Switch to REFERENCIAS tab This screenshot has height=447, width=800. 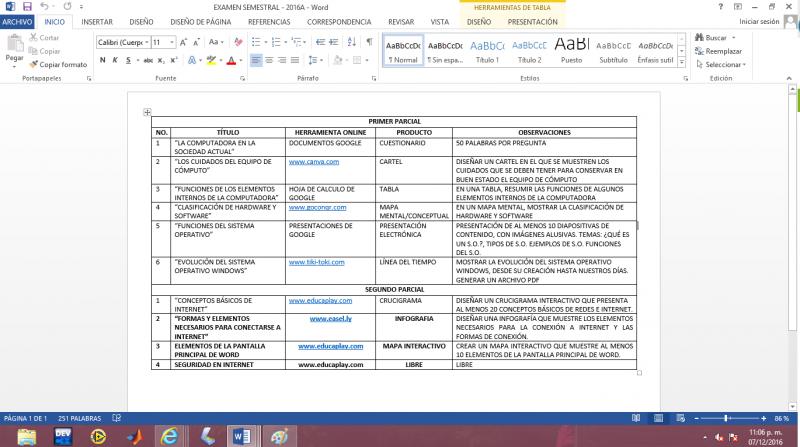coord(269,22)
